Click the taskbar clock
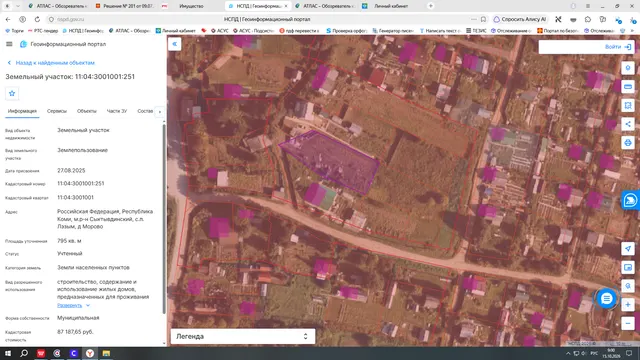 (x=611, y=353)
